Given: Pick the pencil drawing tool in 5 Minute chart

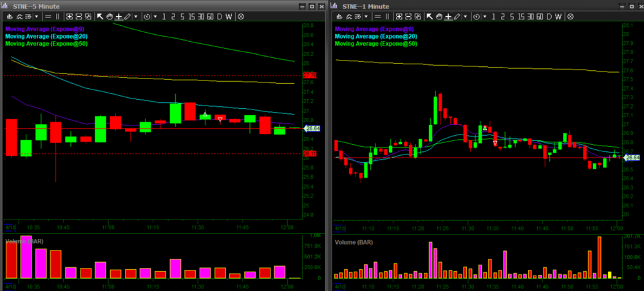Looking at the screenshot, I should (x=127, y=16).
